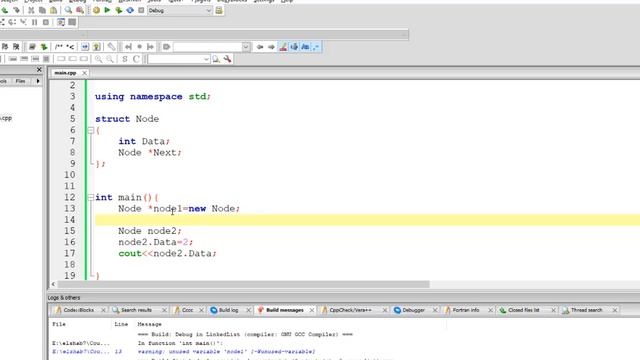
Task: Click the highlighted empty line 14
Action: point(367,220)
